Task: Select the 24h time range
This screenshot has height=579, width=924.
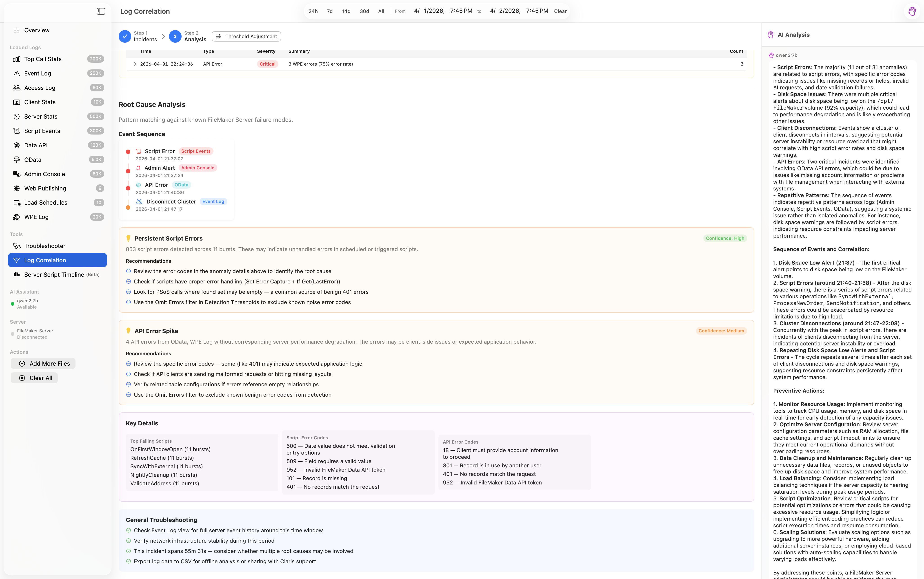Action: [313, 11]
